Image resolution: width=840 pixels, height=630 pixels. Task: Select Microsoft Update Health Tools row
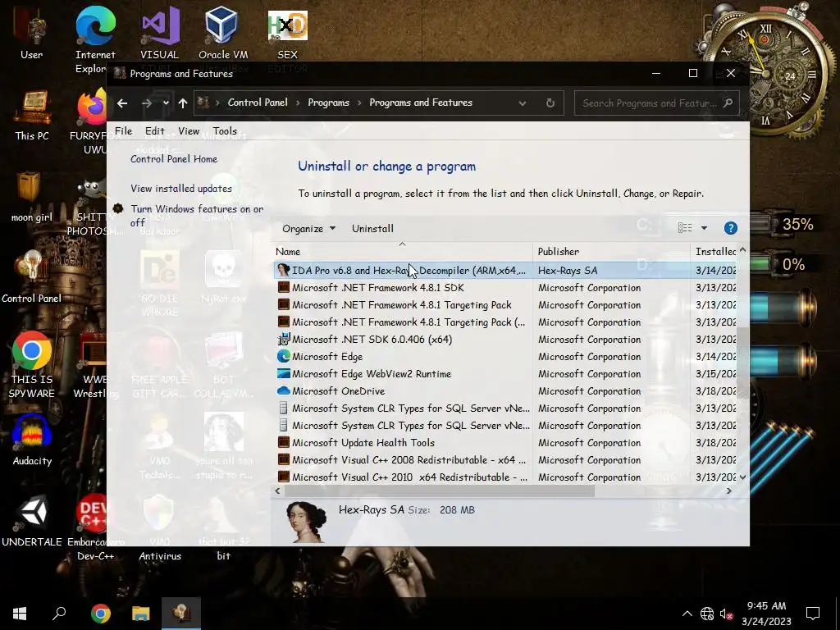[505, 442]
